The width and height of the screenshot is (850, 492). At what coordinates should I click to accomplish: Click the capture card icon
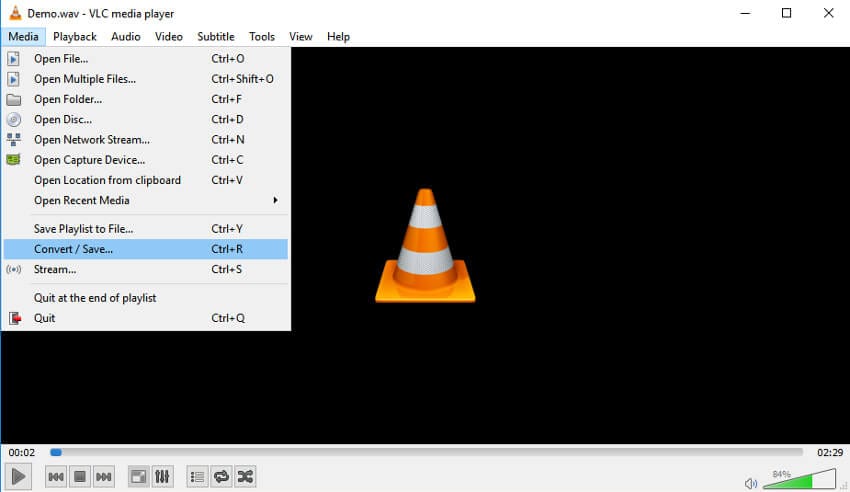[14, 160]
